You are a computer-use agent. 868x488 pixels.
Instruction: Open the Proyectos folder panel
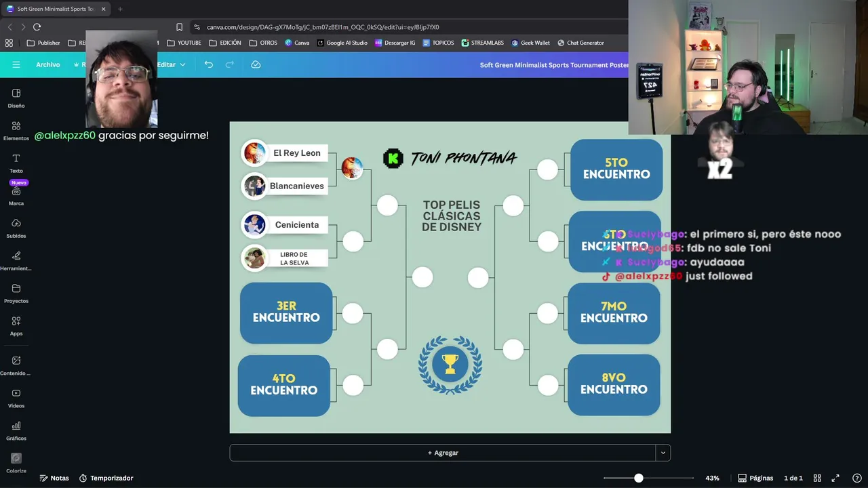[x=16, y=293]
